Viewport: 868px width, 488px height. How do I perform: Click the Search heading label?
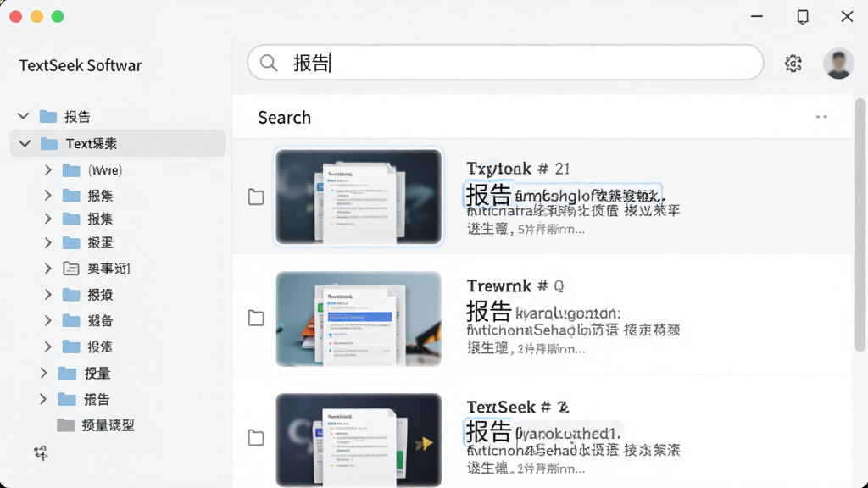285,117
